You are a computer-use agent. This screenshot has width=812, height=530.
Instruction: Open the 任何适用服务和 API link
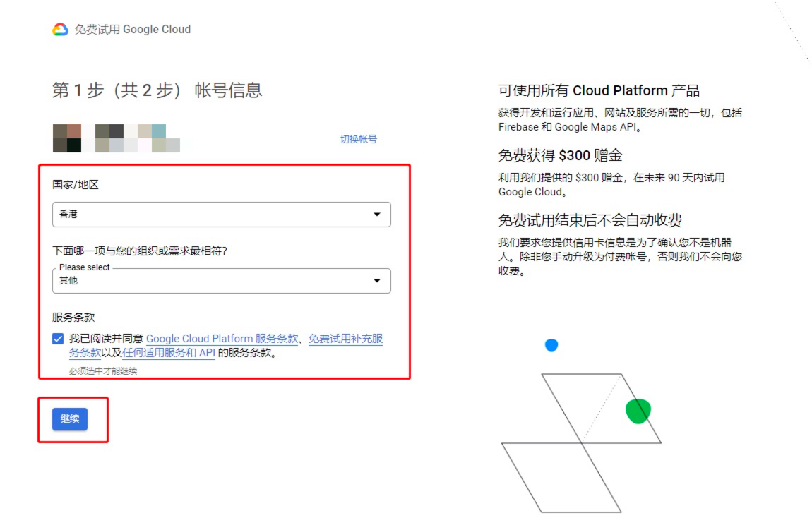[x=169, y=353]
